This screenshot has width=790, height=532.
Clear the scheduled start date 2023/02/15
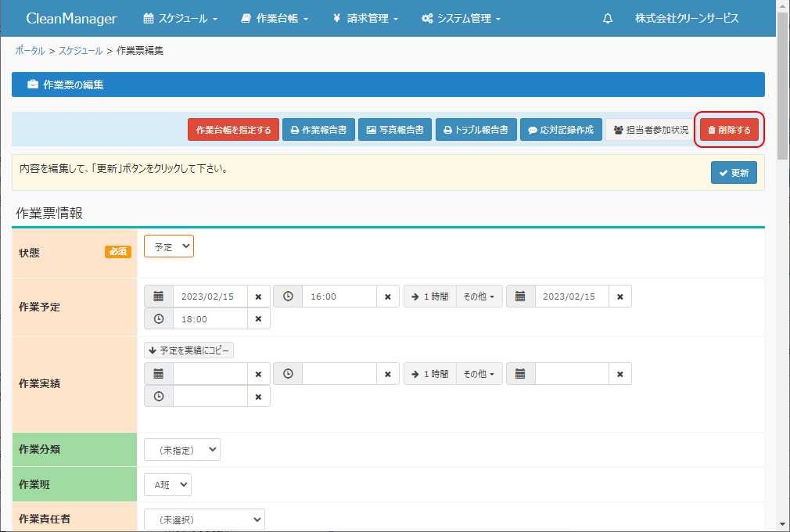(x=258, y=297)
